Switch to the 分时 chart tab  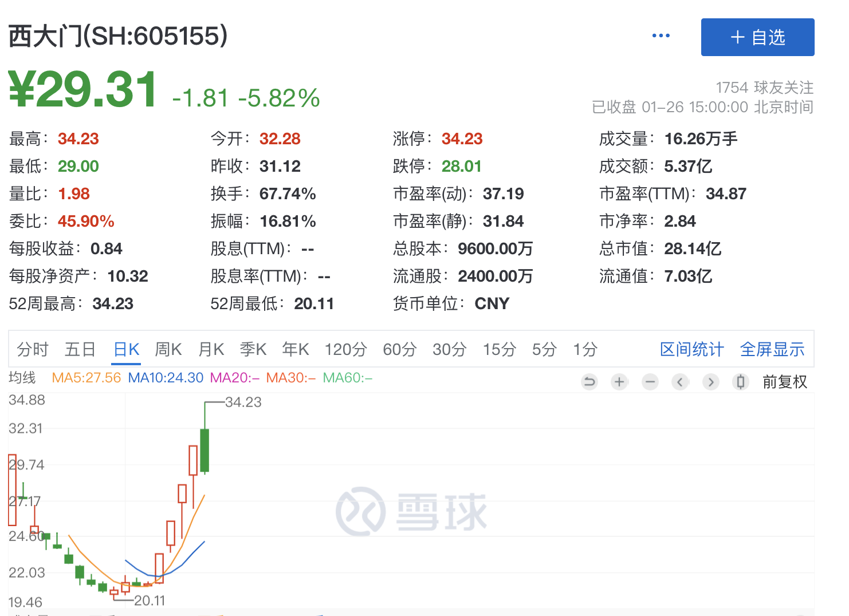[x=33, y=349]
